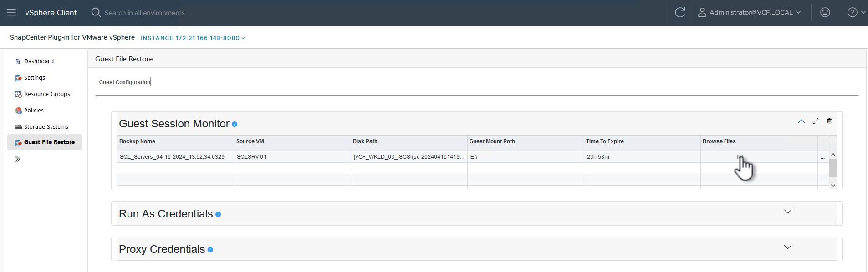Open the Help menu dropdown
This screenshot has height=272, width=868.
pyautogui.click(x=856, y=12)
